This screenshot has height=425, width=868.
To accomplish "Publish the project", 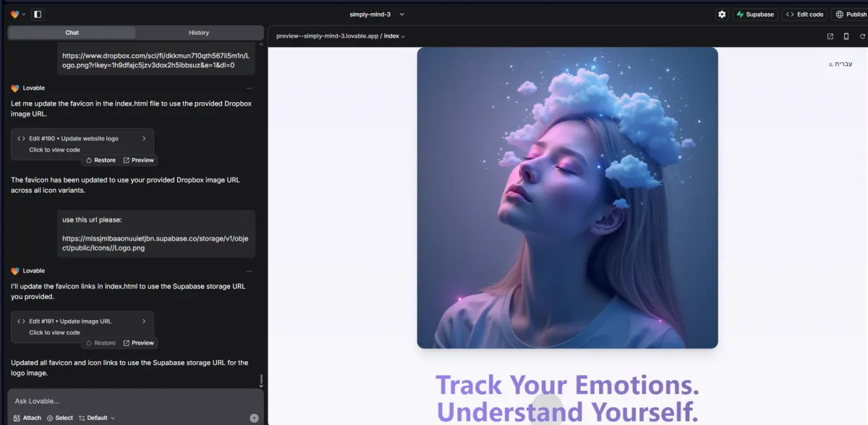I will coord(851,14).
